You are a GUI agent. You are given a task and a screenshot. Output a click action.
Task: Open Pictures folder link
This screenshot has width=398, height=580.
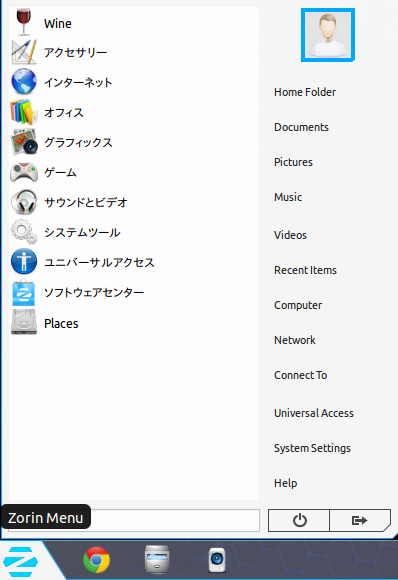coord(293,162)
